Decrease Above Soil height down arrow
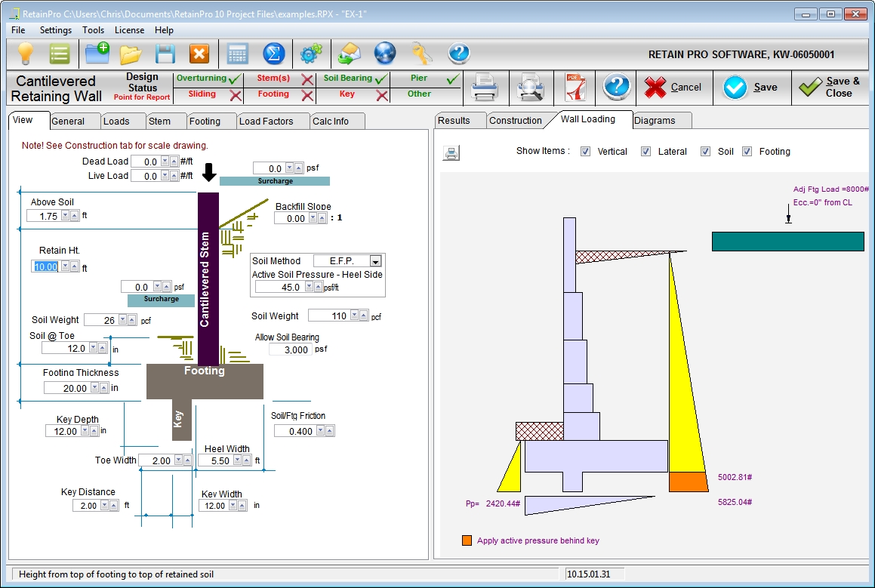Viewport: 875px width, 588px height. (65, 216)
